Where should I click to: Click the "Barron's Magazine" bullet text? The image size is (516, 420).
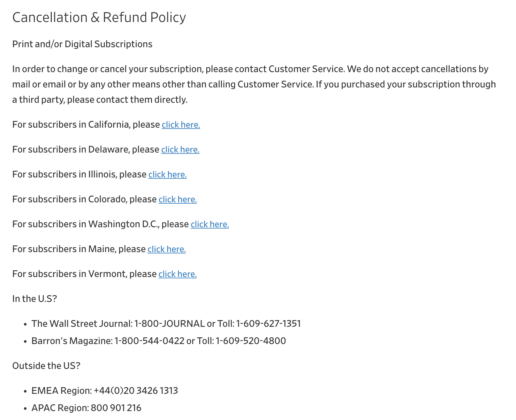[x=72, y=341]
